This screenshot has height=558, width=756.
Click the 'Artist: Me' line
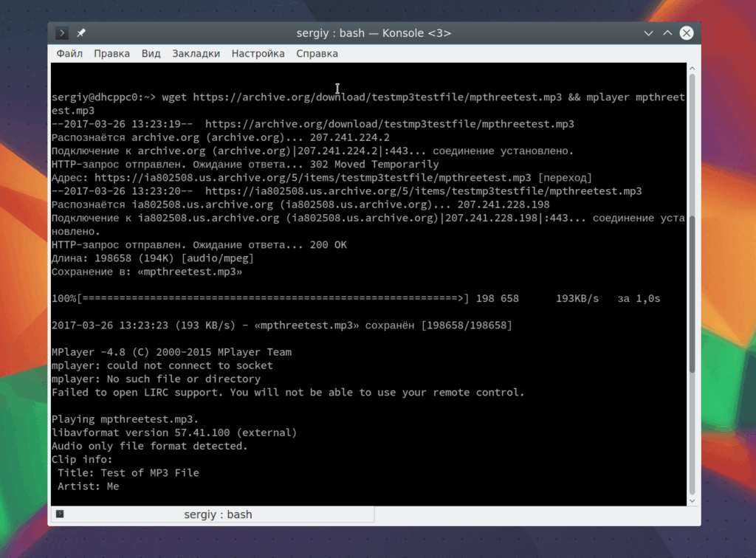(x=89, y=486)
